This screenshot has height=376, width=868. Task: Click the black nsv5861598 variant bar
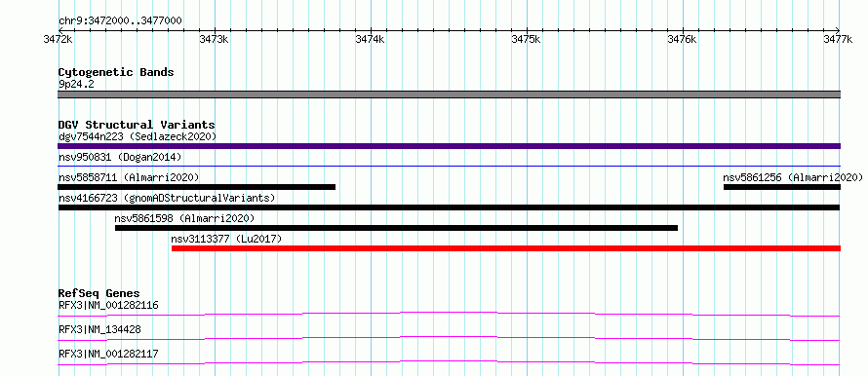click(x=396, y=228)
